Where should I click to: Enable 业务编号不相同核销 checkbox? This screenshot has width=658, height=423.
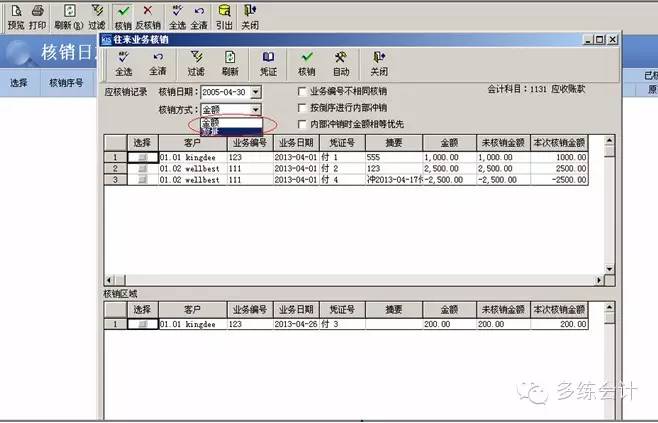coord(302,91)
